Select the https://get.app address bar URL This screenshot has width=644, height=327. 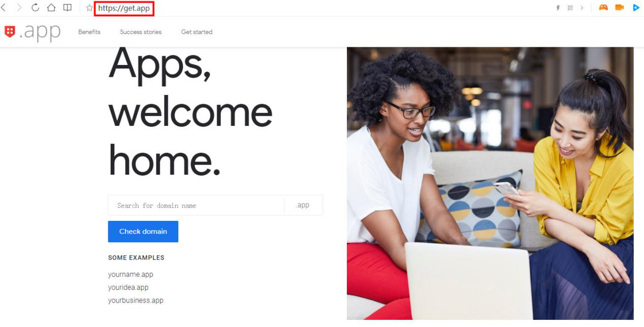click(x=124, y=8)
